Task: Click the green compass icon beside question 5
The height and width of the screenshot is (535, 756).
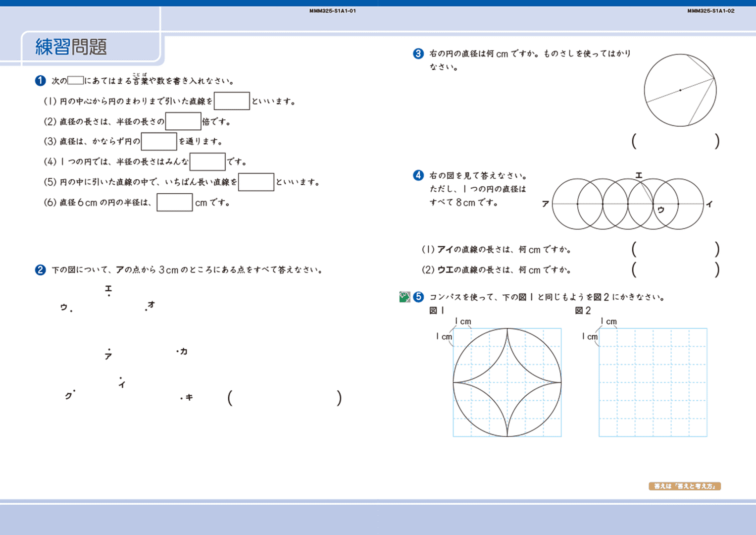Action: [404, 297]
